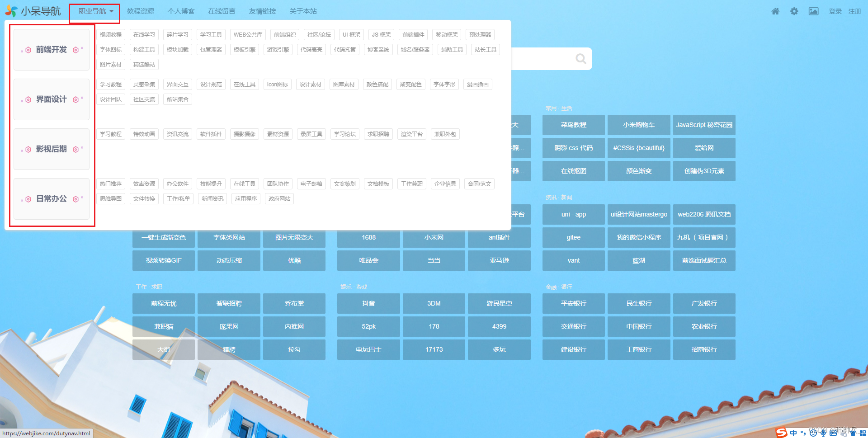868x438 pixels.
Task: Select the 界面设计 category card
Action: pos(52,99)
